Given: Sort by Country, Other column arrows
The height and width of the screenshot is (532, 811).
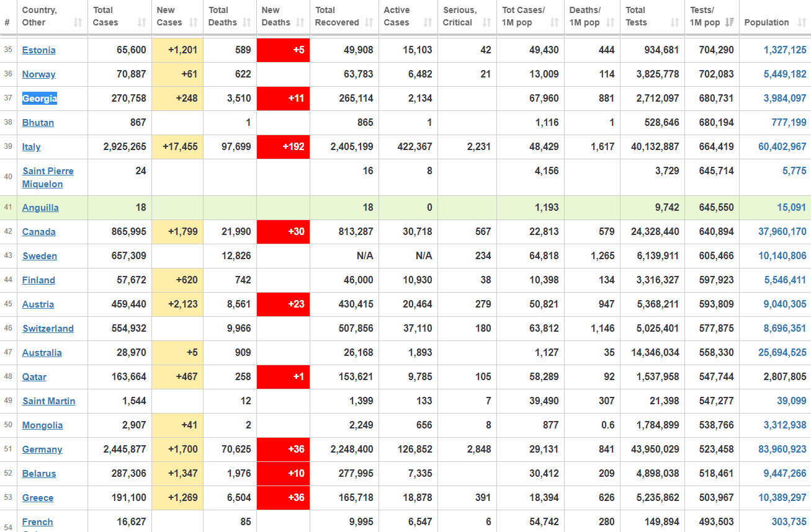Looking at the screenshot, I should click(x=78, y=22).
